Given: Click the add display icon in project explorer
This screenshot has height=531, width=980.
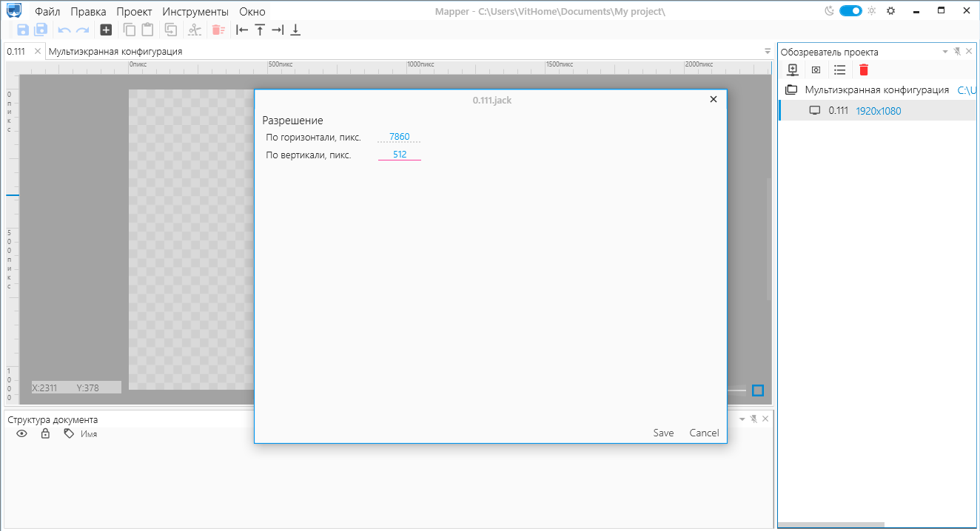Looking at the screenshot, I should coord(793,70).
